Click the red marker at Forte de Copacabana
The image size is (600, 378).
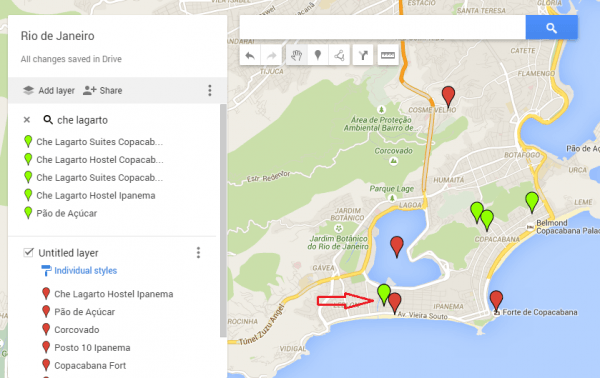tap(496, 301)
